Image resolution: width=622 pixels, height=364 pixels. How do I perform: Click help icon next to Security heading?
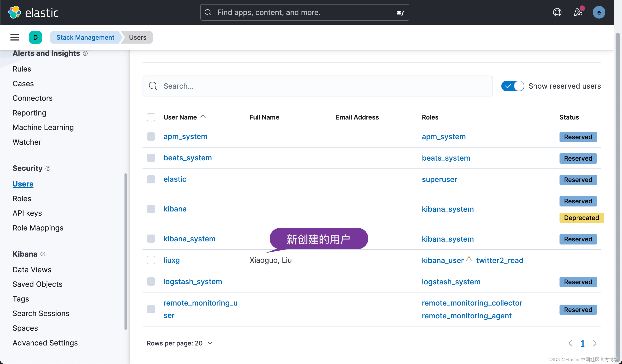pyautogui.click(x=48, y=168)
